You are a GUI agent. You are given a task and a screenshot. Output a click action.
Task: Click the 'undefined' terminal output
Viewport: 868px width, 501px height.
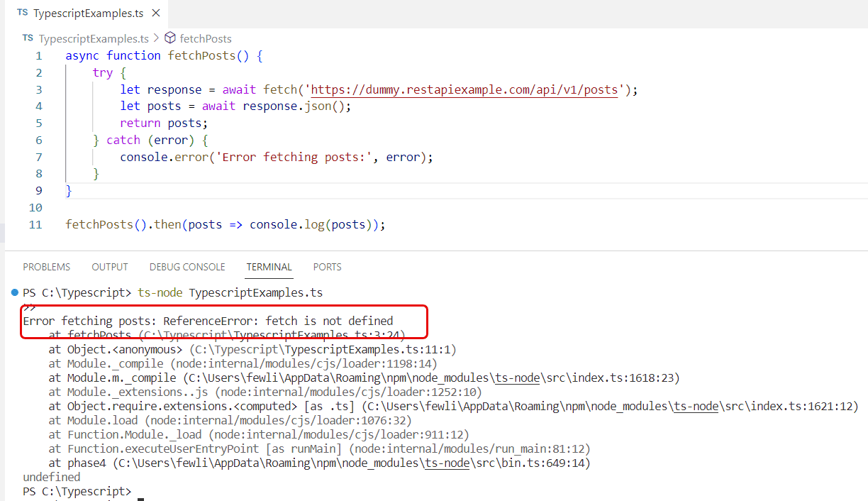coord(52,477)
